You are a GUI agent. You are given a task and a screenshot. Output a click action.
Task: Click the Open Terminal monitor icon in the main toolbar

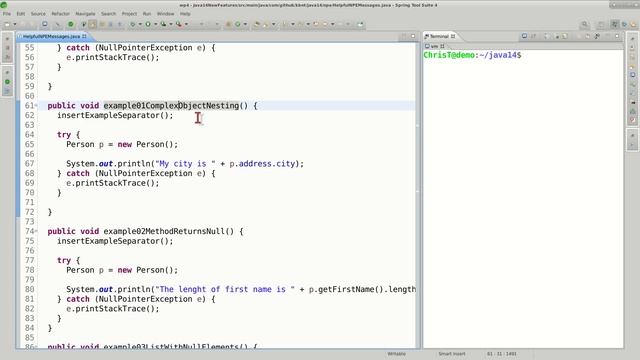45,24
